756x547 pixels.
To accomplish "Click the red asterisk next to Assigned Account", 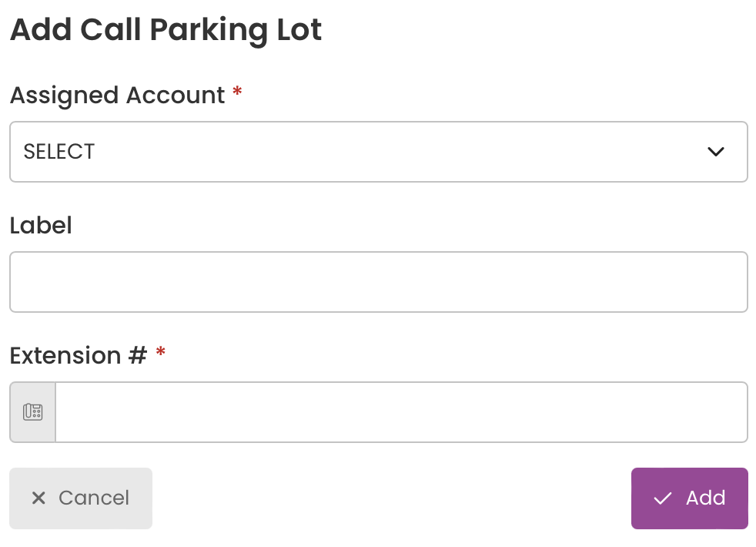I will 237,91.
